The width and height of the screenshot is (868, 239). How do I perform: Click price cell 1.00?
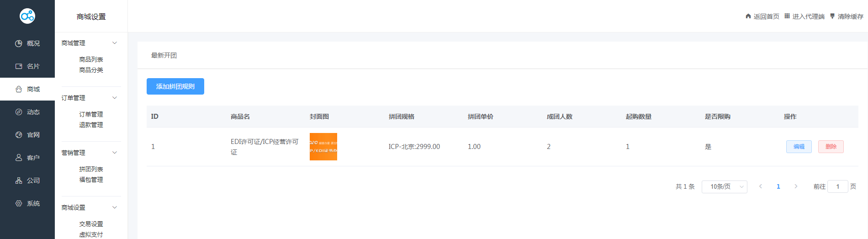point(474,147)
